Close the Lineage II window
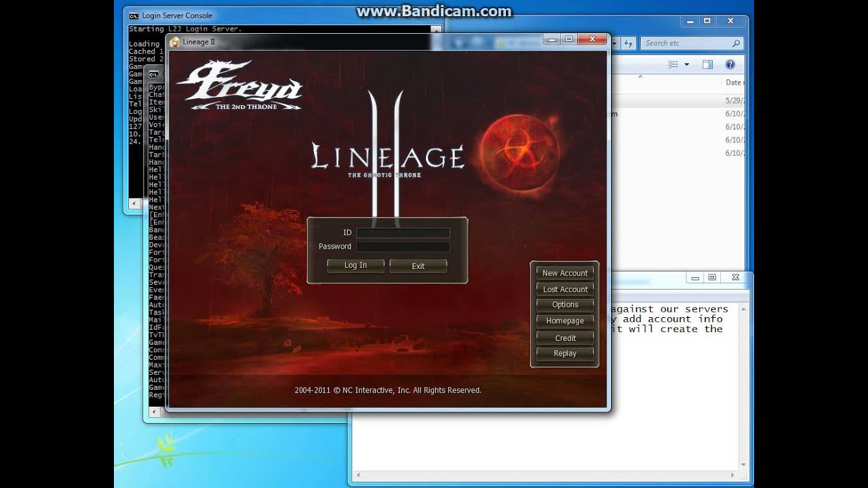This screenshot has width=868, height=488. (x=592, y=39)
